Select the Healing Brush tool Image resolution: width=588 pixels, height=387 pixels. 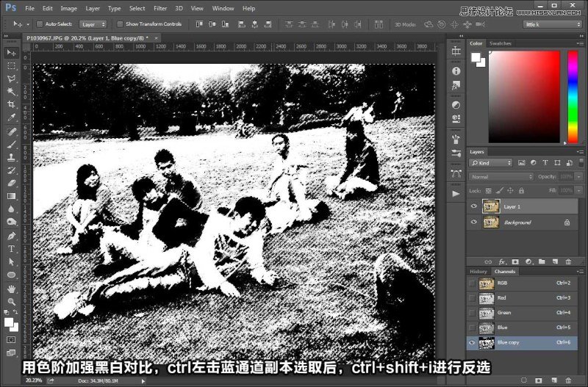click(x=11, y=131)
